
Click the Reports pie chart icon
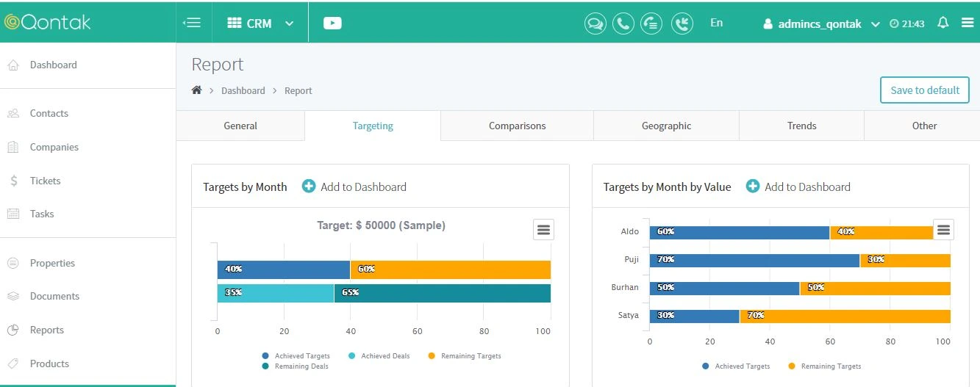pos(12,330)
